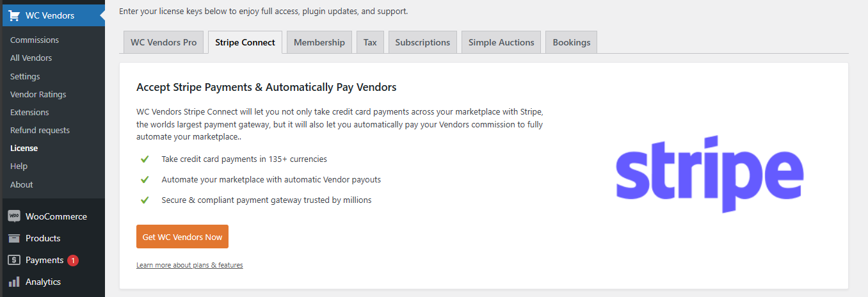Click the Analytics bar chart icon

(14, 282)
